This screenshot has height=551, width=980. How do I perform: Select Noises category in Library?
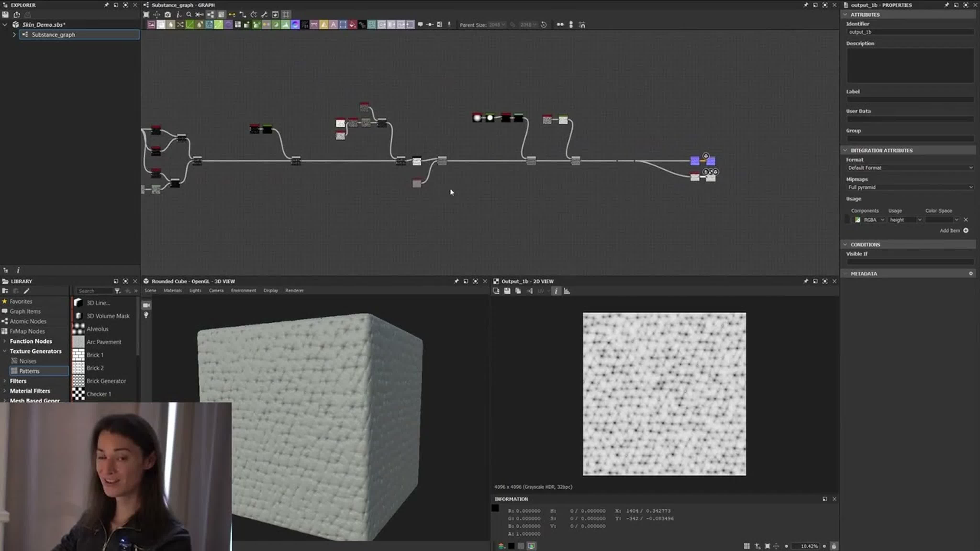coord(27,361)
